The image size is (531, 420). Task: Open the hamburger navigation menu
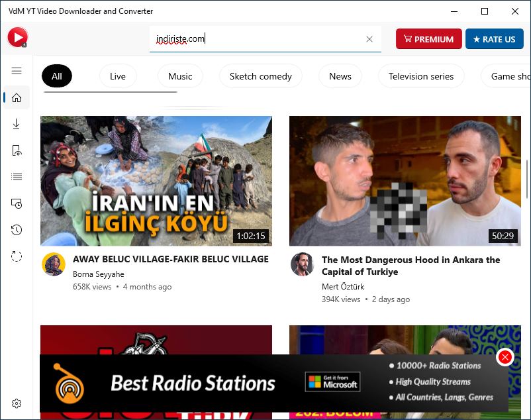[17, 71]
